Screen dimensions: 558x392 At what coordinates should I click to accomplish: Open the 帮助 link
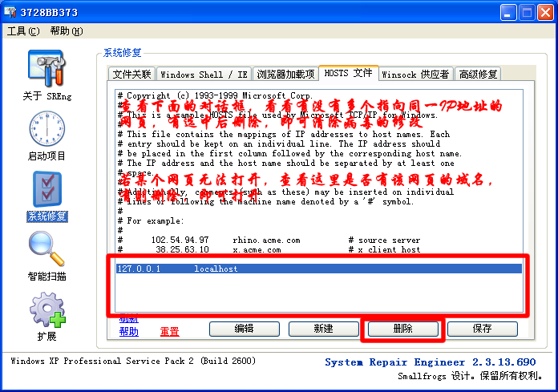[129, 332]
